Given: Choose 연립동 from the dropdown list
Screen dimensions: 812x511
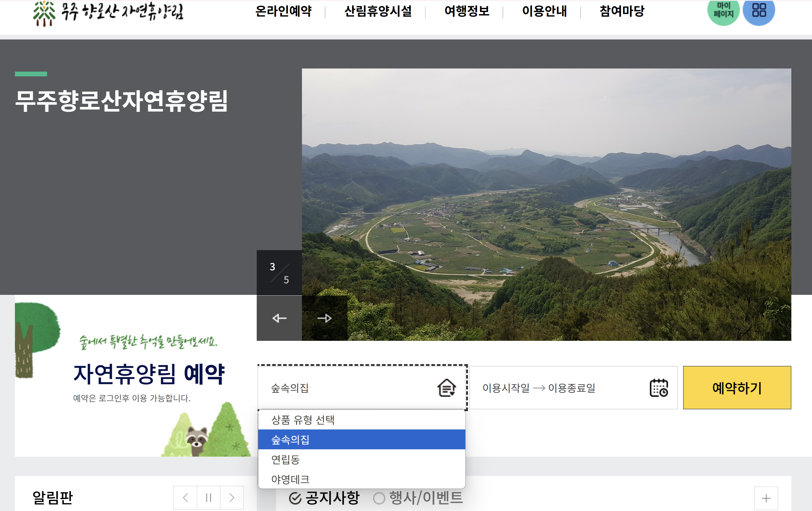Looking at the screenshot, I should point(286,460).
